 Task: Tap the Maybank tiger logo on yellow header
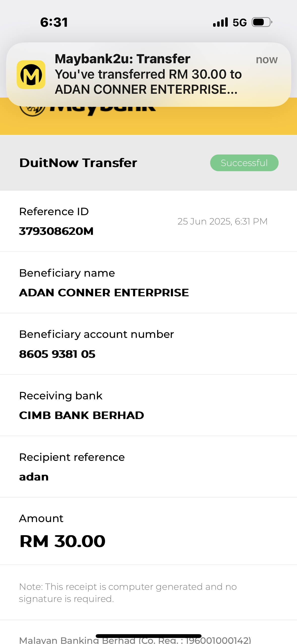click(x=32, y=110)
